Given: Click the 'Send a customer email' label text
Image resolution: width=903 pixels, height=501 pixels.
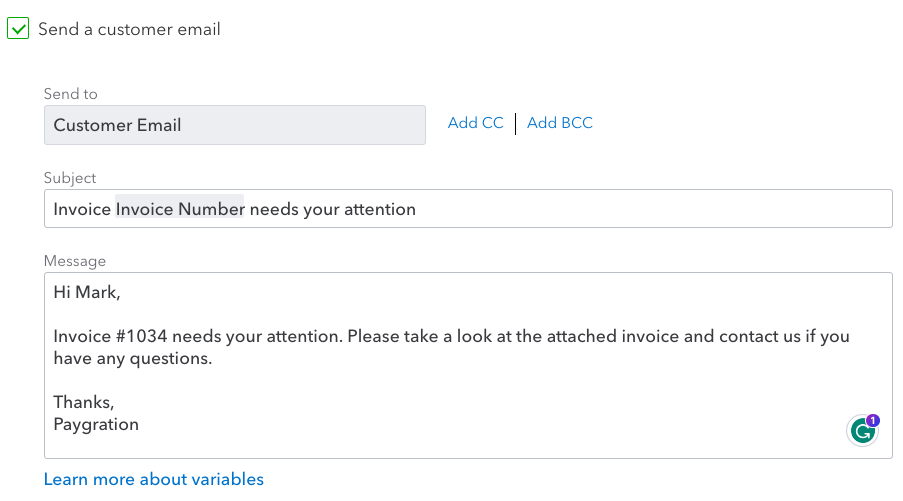Looking at the screenshot, I should (129, 29).
